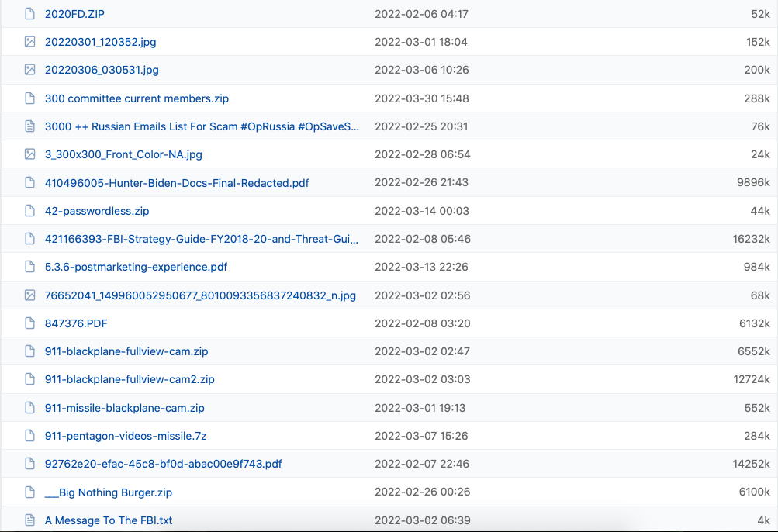
Task: Open the 2020FD.ZIP file link
Action: (x=74, y=14)
